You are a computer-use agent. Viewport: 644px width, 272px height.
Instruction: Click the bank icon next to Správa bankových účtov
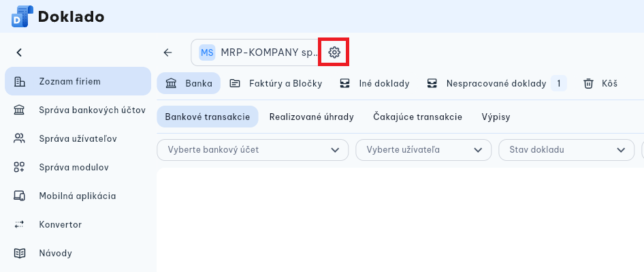point(19,110)
